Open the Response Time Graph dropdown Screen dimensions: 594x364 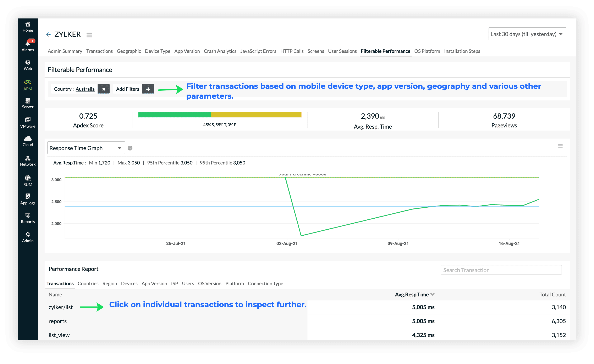click(86, 148)
